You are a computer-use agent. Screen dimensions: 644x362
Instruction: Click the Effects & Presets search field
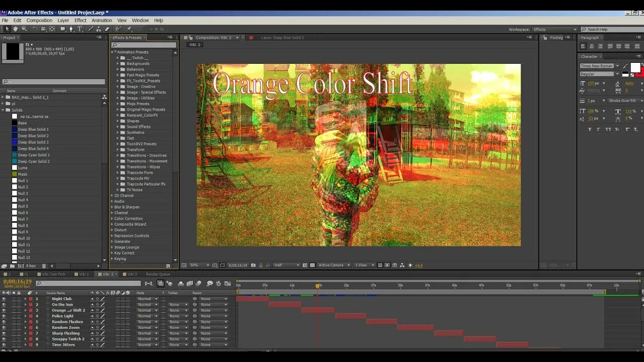[144, 45]
